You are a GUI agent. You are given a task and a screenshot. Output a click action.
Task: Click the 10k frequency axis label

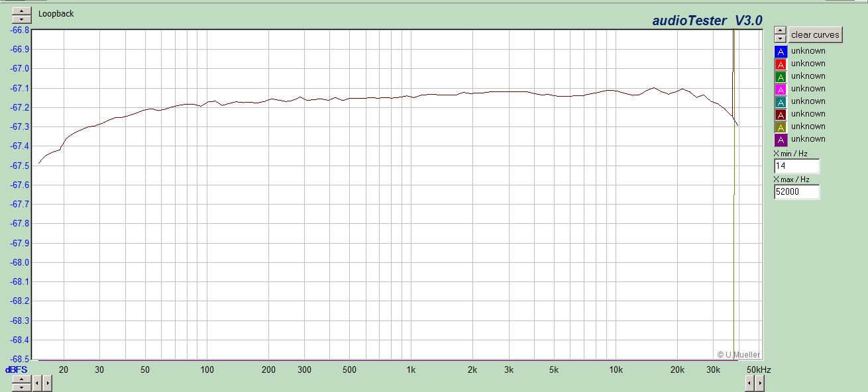click(616, 369)
